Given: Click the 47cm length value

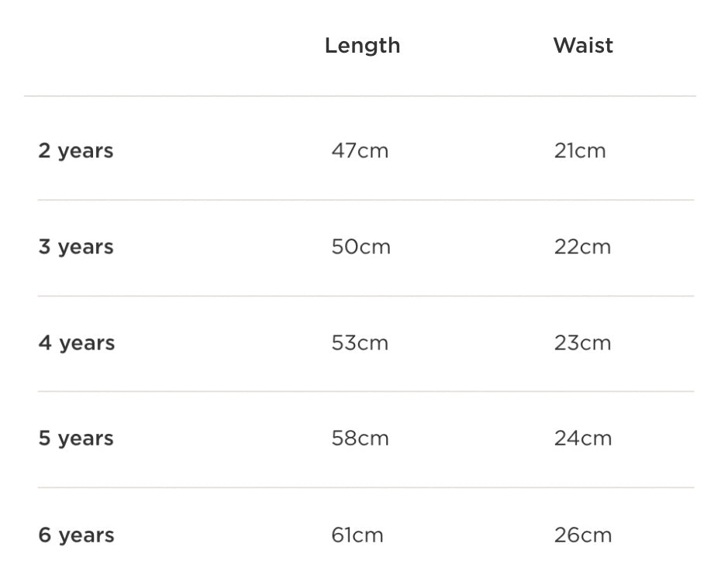Looking at the screenshot, I should [360, 151].
